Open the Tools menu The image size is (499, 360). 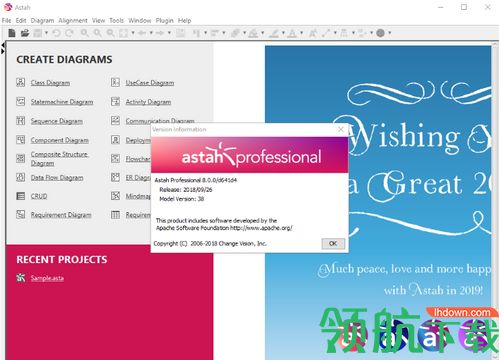click(117, 21)
